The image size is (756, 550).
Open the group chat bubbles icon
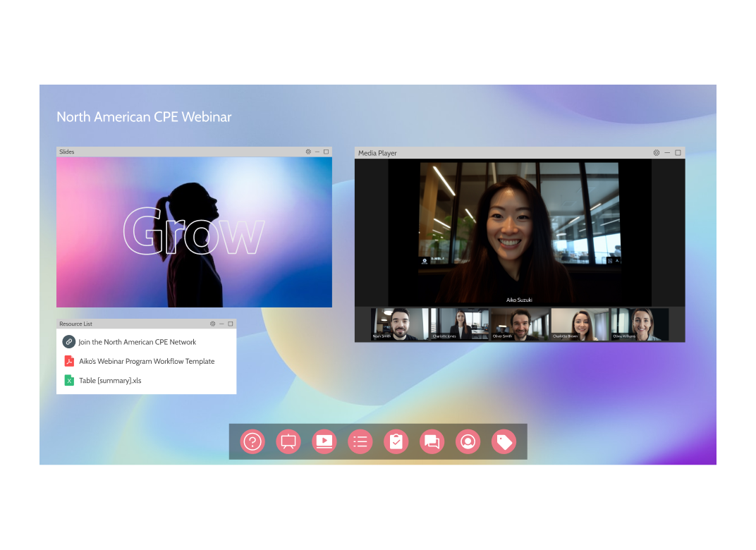432,441
